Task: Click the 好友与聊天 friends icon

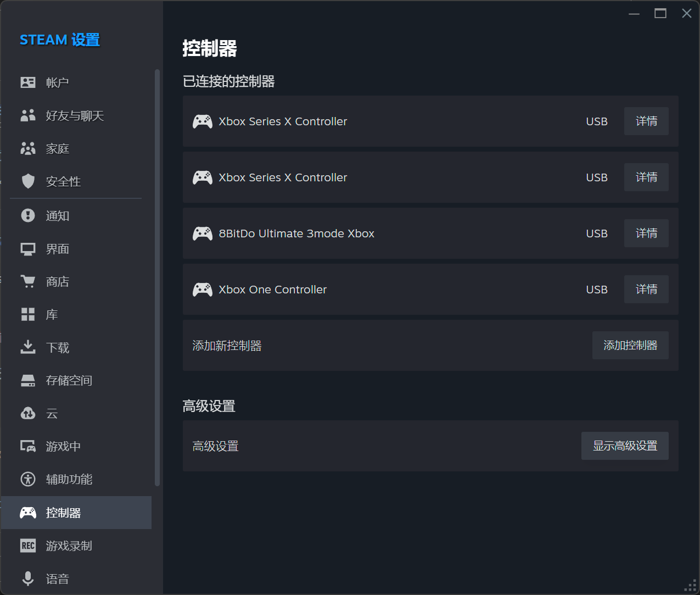Action: [x=28, y=115]
